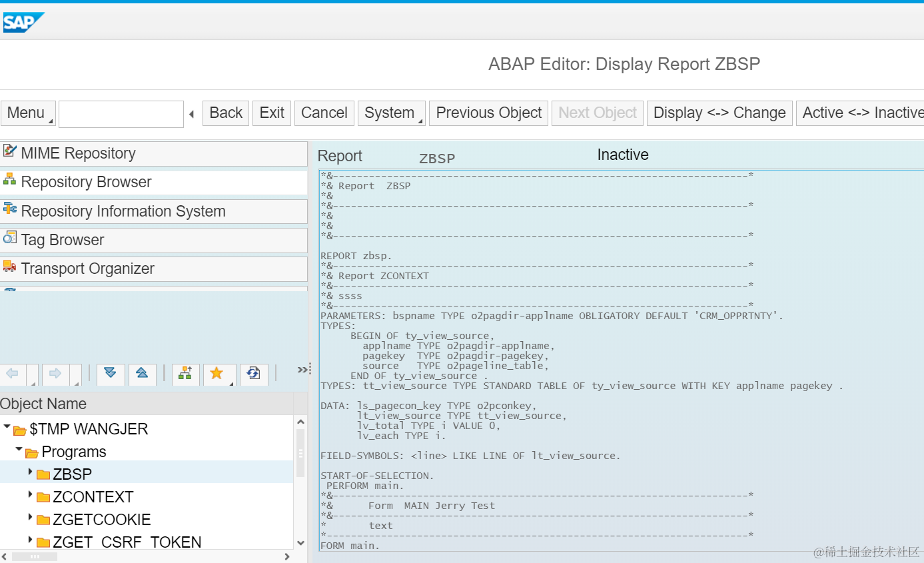Click the toolbar overflow double-chevron icon
The height and width of the screenshot is (563, 924).
[x=302, y=369]
